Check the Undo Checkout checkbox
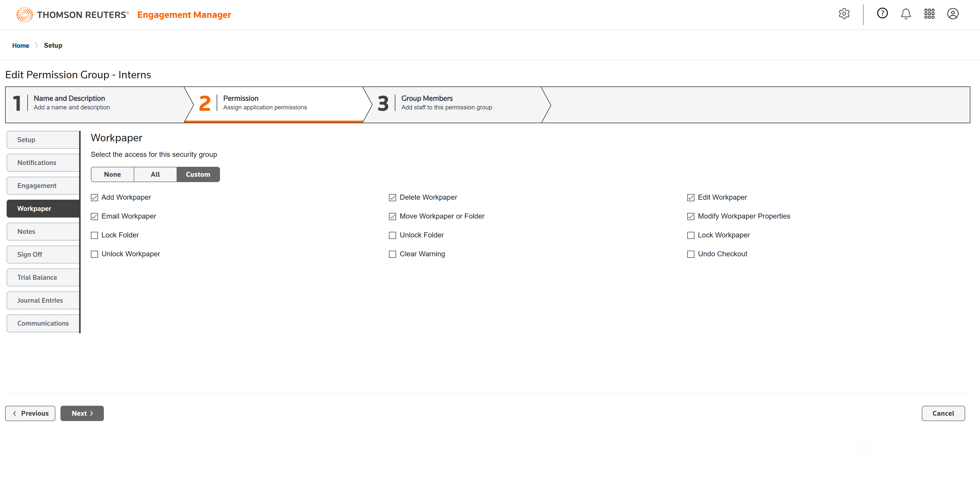Screen dimensions: 980x482 [691, 254]
